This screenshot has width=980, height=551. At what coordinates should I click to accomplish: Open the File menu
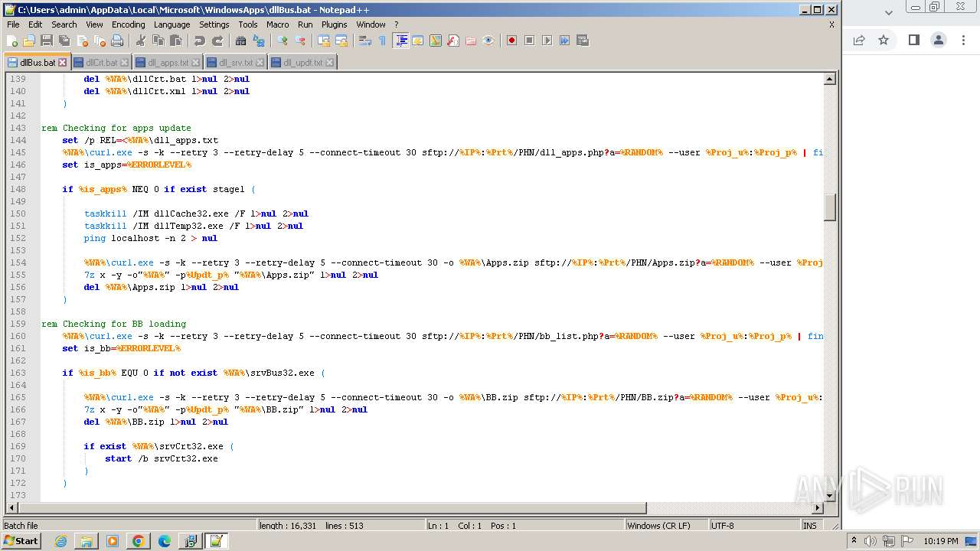click(x=13, y=24)
